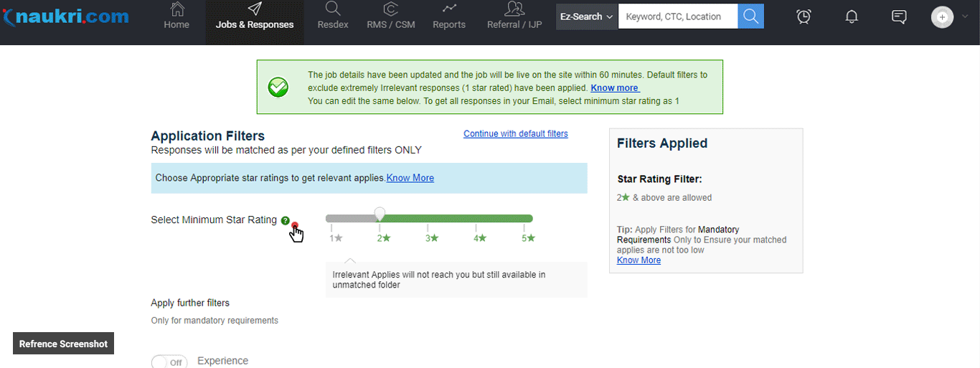Open Reports from the top navigation
Screen dimensions: 980x368
pyautogui.click(x=449, y=16)
